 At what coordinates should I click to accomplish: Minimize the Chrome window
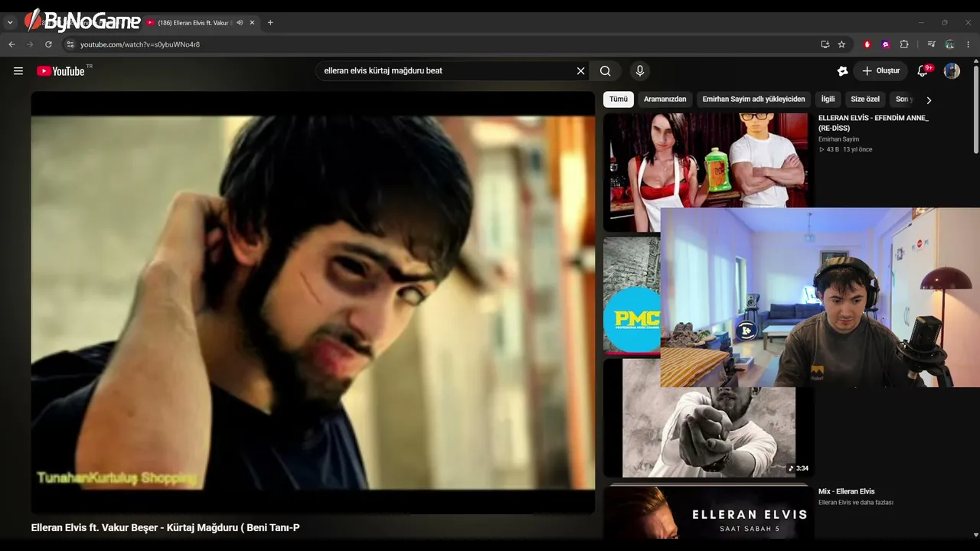point(921,23)
